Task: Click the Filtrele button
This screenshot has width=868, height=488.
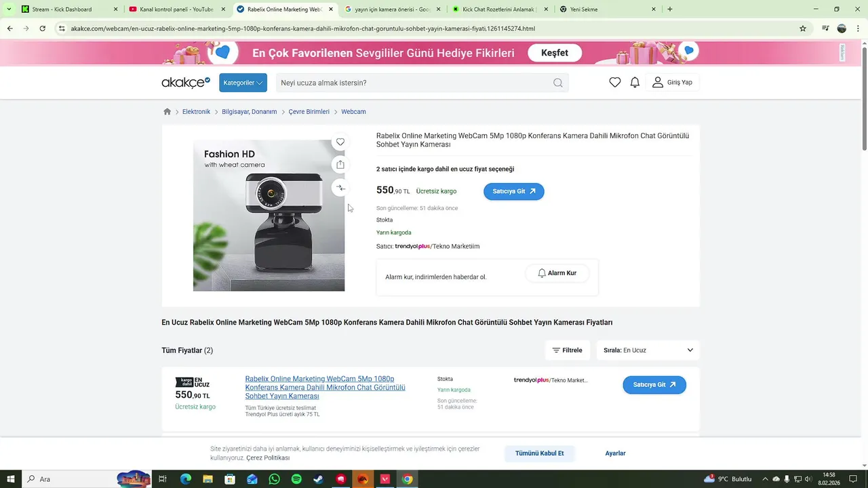Action: (x=567, y=350)
